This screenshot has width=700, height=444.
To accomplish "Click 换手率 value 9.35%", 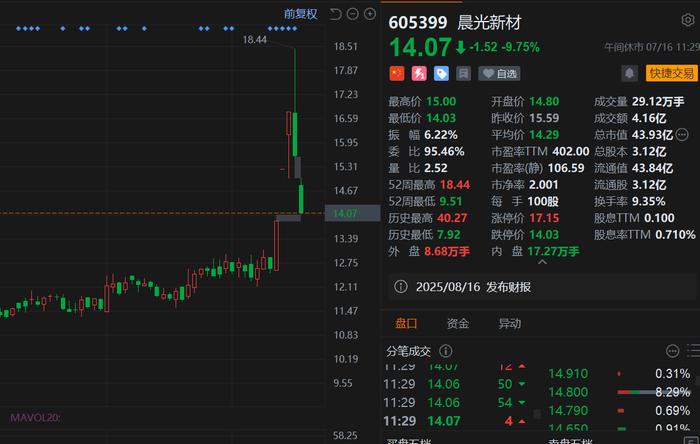I will click(x=649, y=201).
